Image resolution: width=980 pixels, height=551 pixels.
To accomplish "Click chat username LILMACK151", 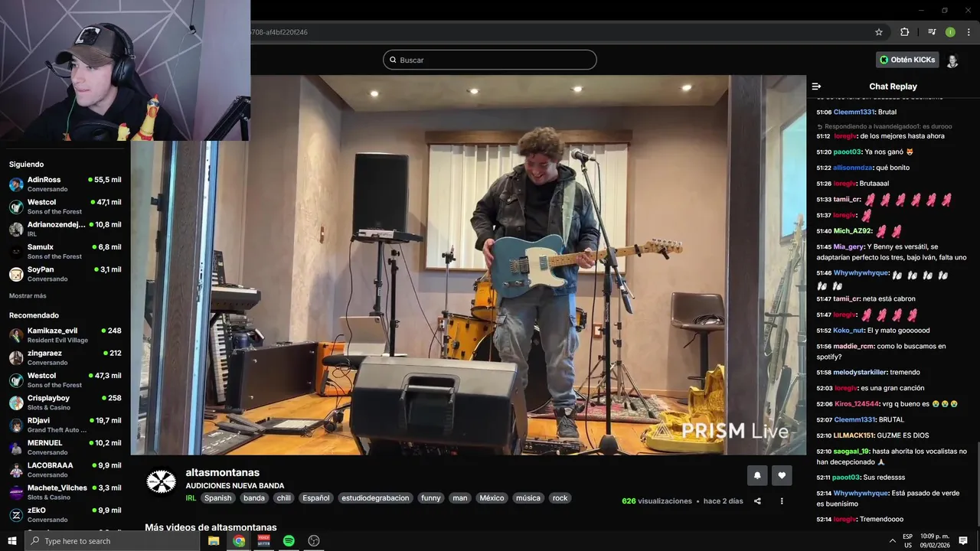I will pyautogui.click(x=853, y=435).
